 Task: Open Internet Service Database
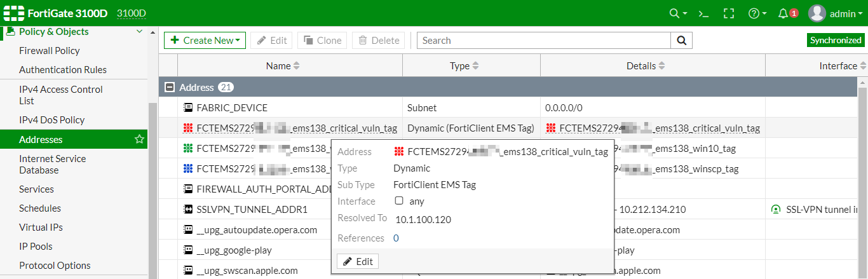tap(52, 165)
